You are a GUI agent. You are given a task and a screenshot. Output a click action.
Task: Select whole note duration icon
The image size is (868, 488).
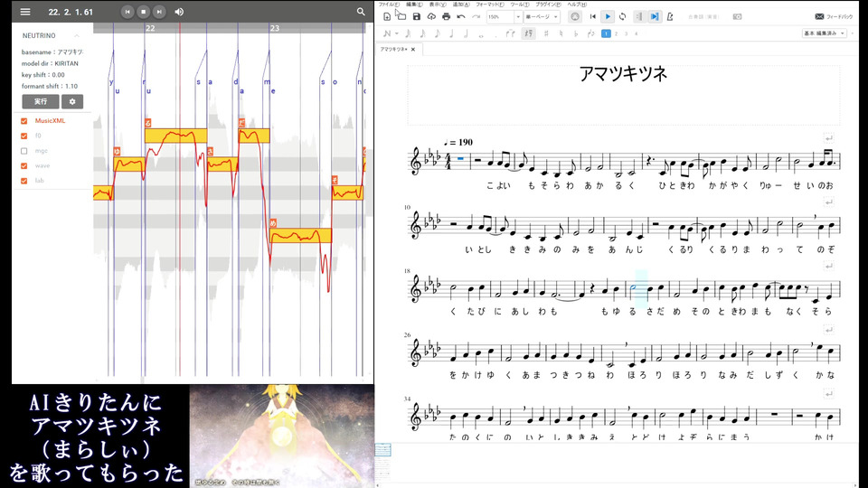(x=480, y=35)
